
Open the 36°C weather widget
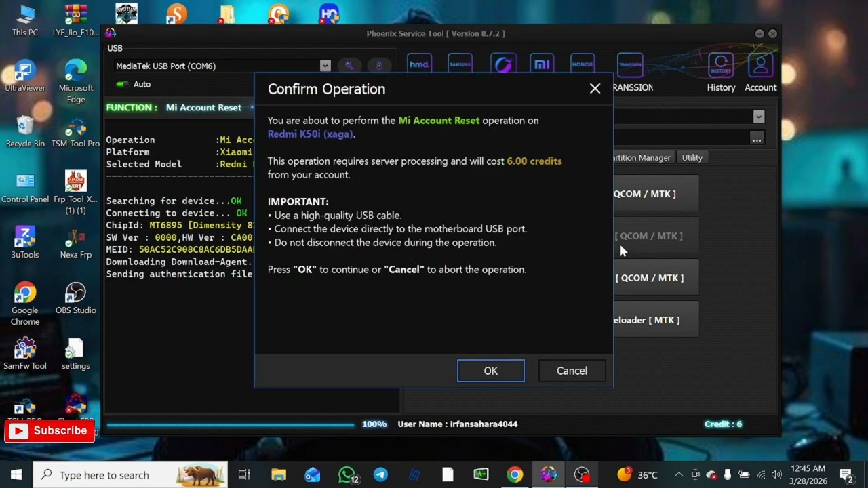click(638, 474)
